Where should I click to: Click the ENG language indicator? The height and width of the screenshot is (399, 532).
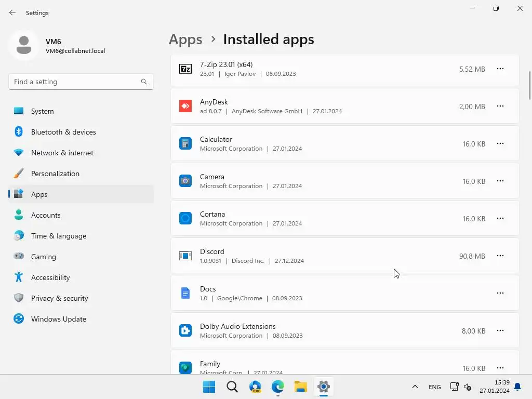[435, 387]
